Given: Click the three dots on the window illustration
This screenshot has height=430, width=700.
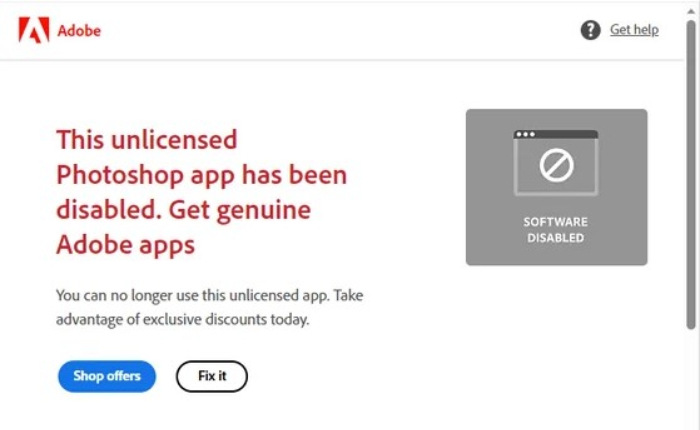Looking at the screenshot, I should click(525, 134).
